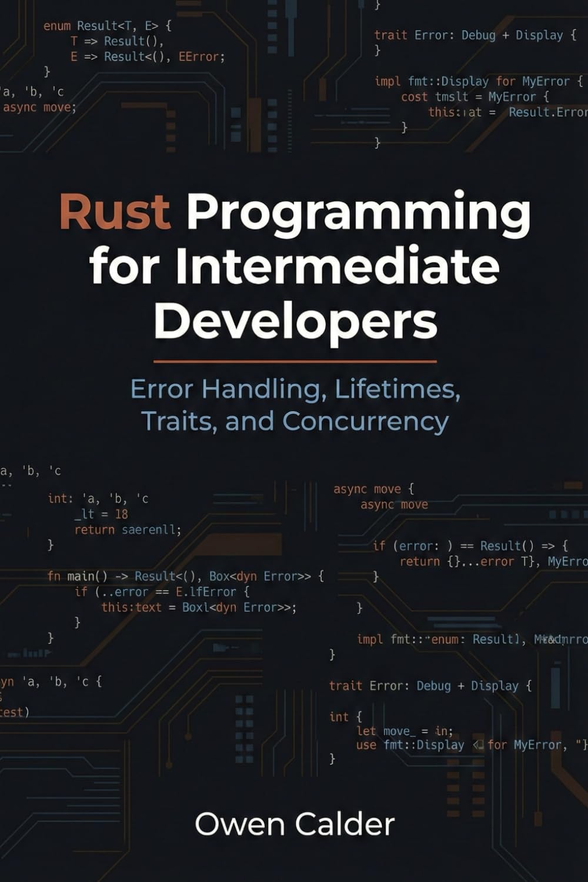Viewport: 588px width, 882px height.
Task: Select code line "int: 'a, 'b, 'c"
Action: click(98, 498)
